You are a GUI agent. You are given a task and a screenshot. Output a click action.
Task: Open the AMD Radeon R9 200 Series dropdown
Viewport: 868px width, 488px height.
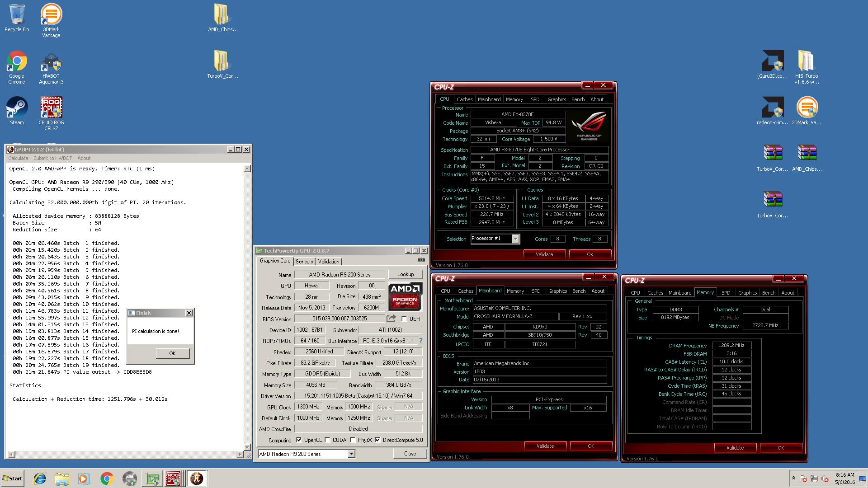tap(351, 454)
